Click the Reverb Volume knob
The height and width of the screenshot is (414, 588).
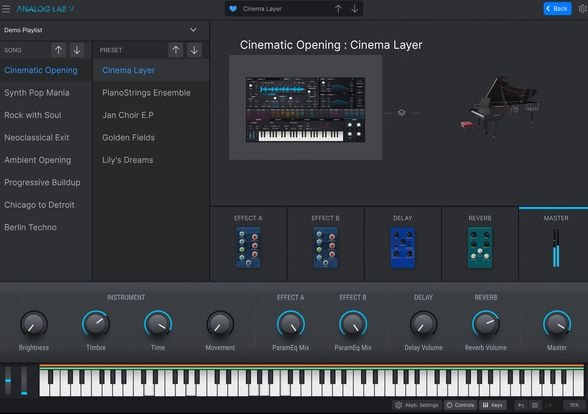[486, 324]
